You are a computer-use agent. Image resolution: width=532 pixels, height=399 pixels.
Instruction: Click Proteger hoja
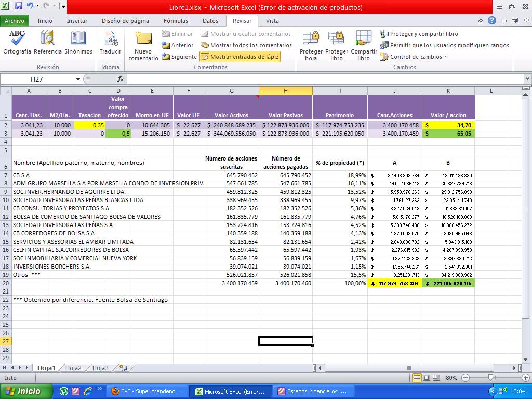coord(311,46)
